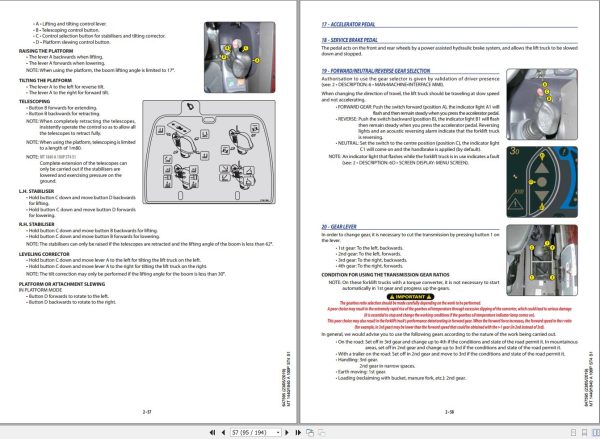Click the gear lever photo
Screen dimensions: 600x439
pos(542,260)
